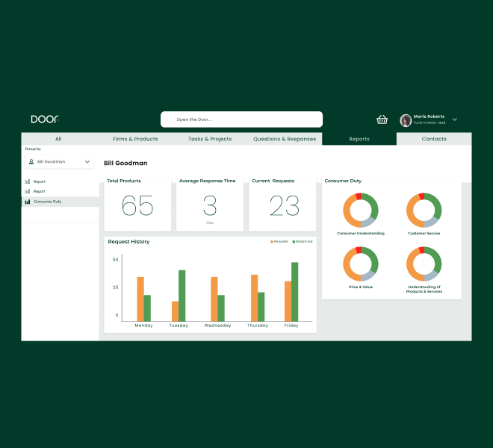Expand the user menu chevron beside Marie Roberts

455,119
